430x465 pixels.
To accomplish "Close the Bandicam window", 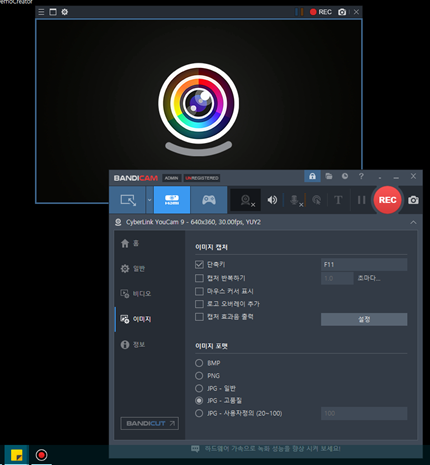I will 413,176.
